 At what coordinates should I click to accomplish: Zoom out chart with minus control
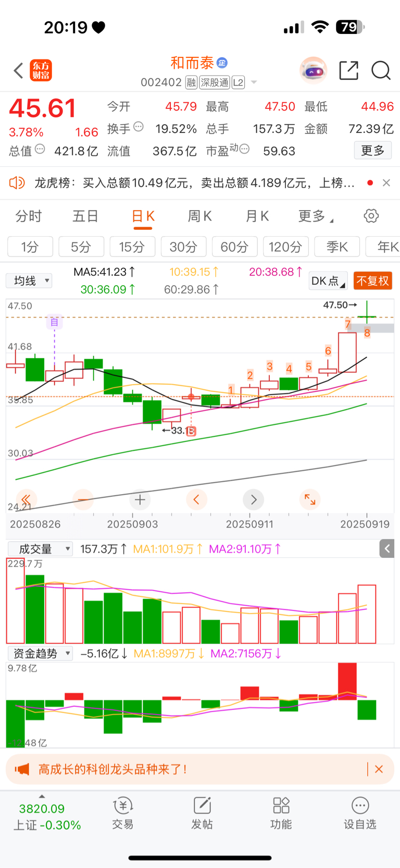tap(83, 499)
